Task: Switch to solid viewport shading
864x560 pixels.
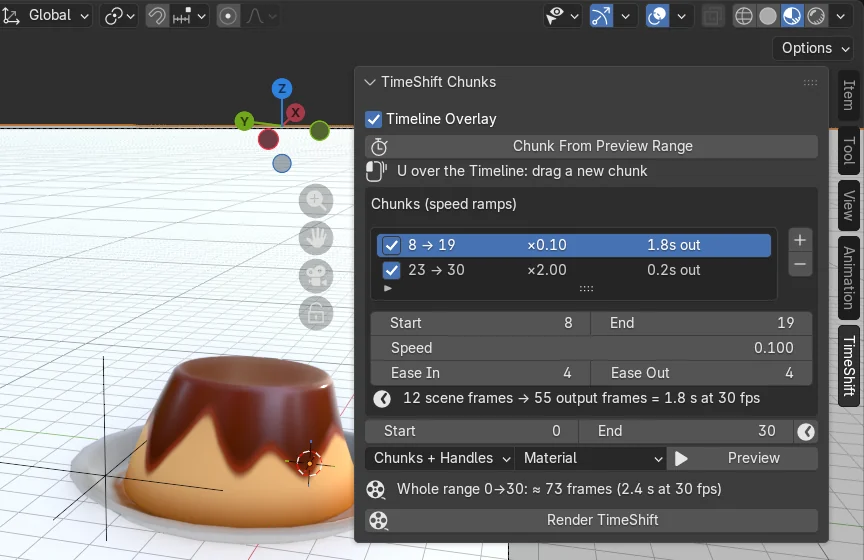Action: 768,15
